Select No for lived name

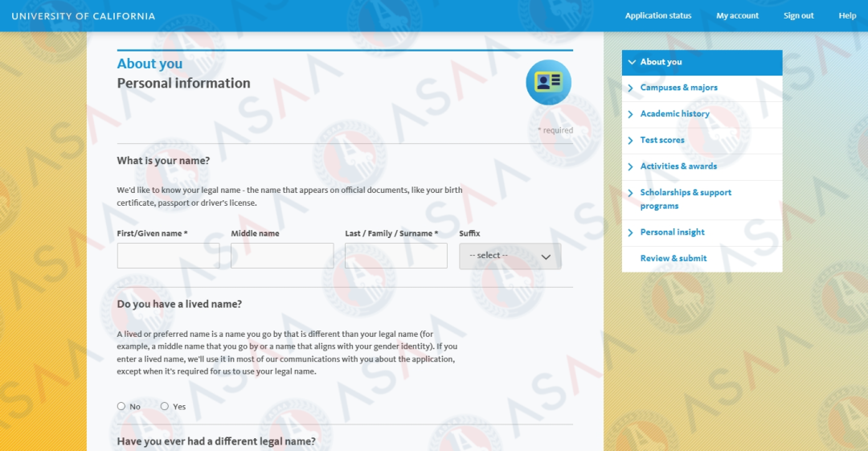(x=121, y=406)
